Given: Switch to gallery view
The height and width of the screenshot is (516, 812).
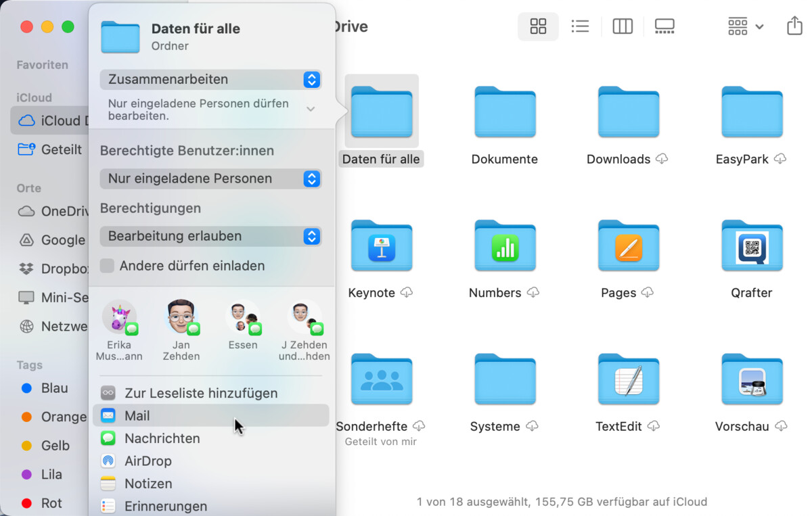Looking at the screenshot, I should point(664,26).
